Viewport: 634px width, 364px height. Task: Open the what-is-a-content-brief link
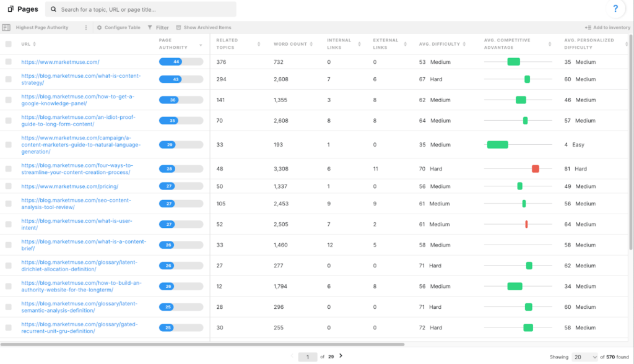(84, 245)
